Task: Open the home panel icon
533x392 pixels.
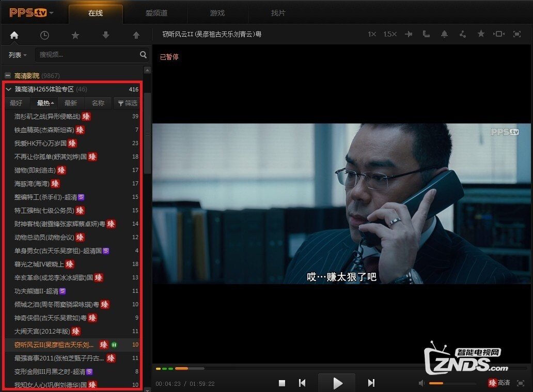Action: pyautogui.click(x=14, y=35)
